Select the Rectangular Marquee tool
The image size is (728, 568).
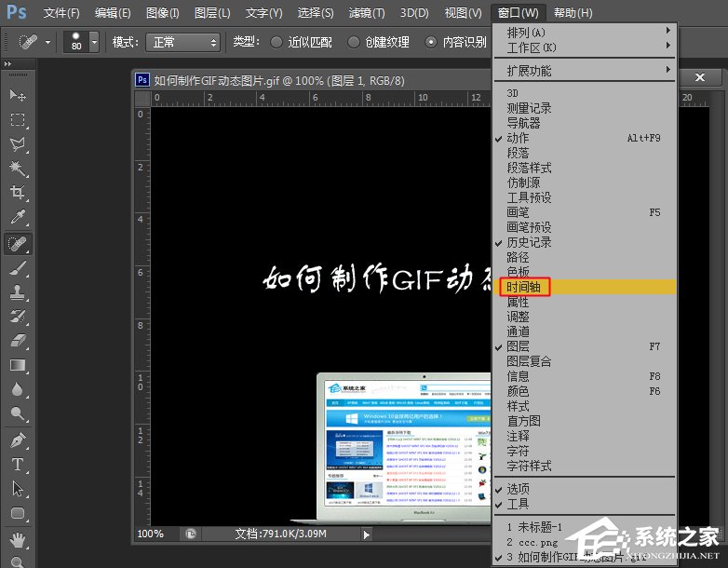tap(18, 120)
